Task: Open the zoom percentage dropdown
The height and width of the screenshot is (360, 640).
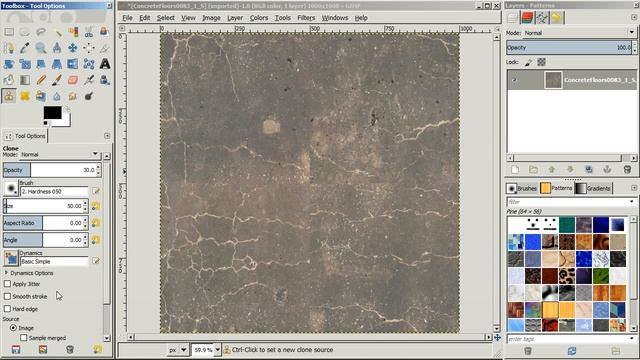Action: coord(217,350)
